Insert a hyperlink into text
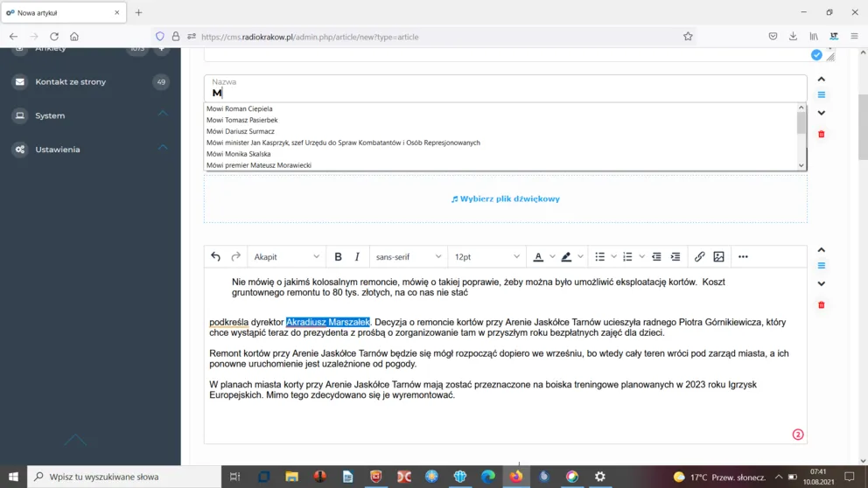The height and width of the screenshot is (488, 868). pos(700,257)
